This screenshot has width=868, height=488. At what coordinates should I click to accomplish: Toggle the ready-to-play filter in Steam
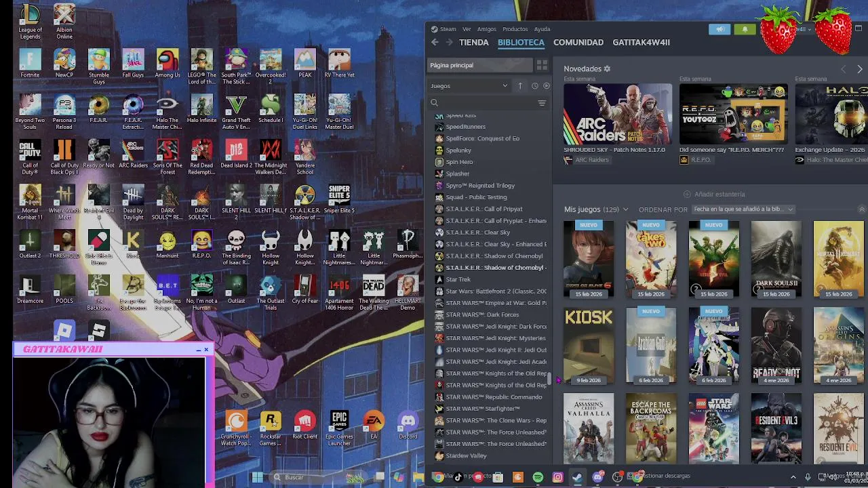click(546, 86)
